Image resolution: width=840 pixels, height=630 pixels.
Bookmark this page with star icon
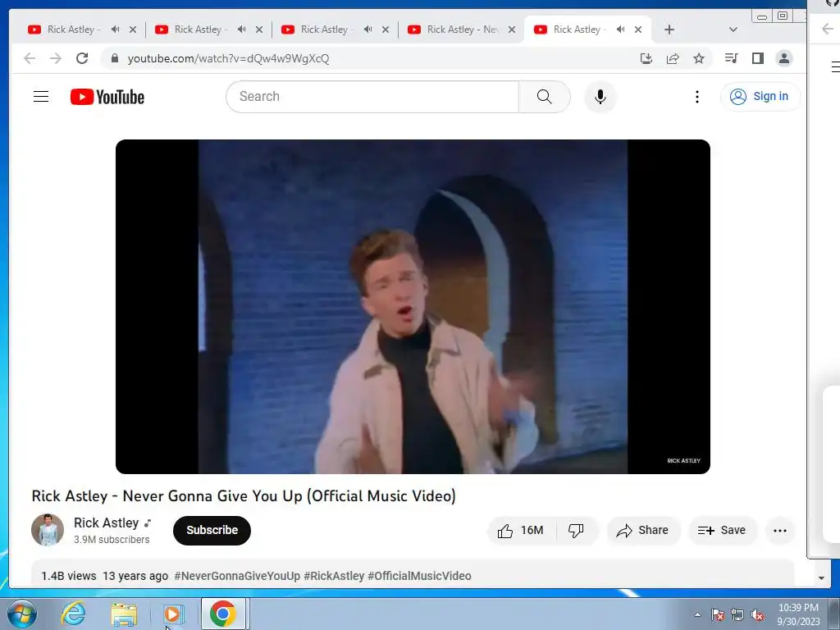tap(699, 58)
